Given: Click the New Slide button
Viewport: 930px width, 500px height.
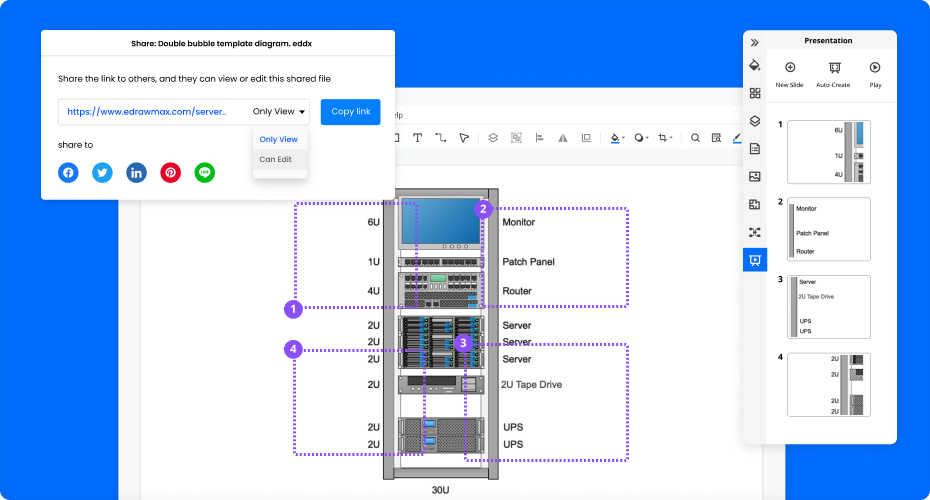Looking at the screenshot, I should (x=789, y=73).
